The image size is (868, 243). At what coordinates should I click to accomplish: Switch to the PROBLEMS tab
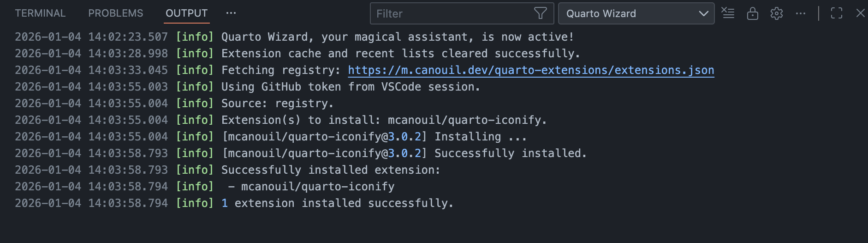tap(116, 13)
